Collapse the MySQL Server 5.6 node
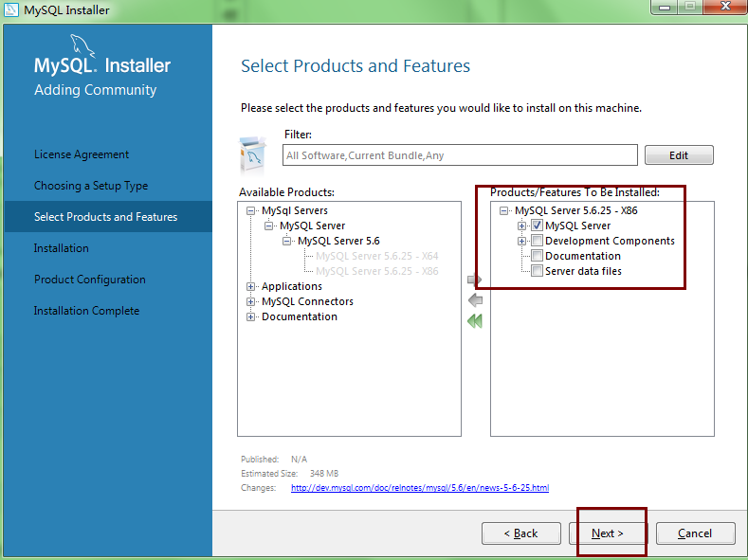Image resolution: width=748 pixels, height=560 pixels. (286, 242)
